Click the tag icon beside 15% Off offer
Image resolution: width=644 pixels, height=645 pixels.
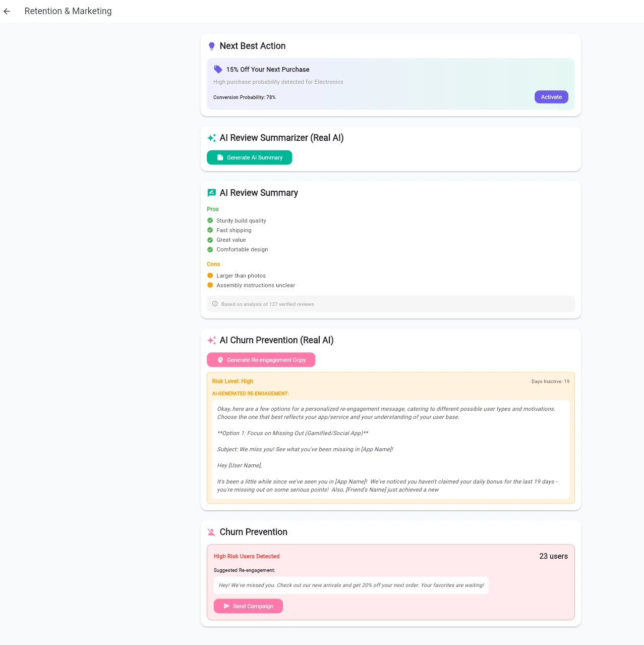point(218,69)
